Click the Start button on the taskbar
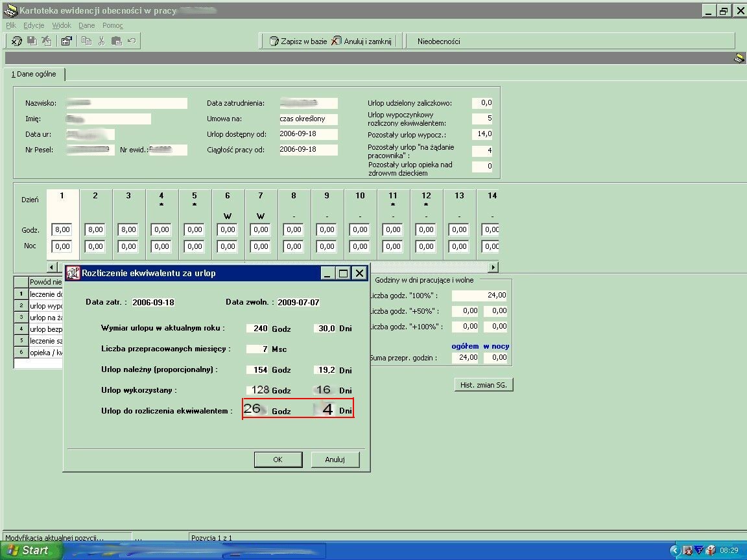Image resolution: width=747 pixels, height=560 pixels. pyautogui.click(x=31, y=550)
